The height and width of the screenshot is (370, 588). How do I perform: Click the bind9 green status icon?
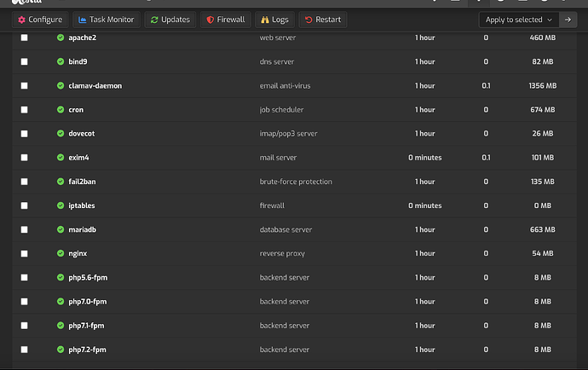tap(61, 61)
